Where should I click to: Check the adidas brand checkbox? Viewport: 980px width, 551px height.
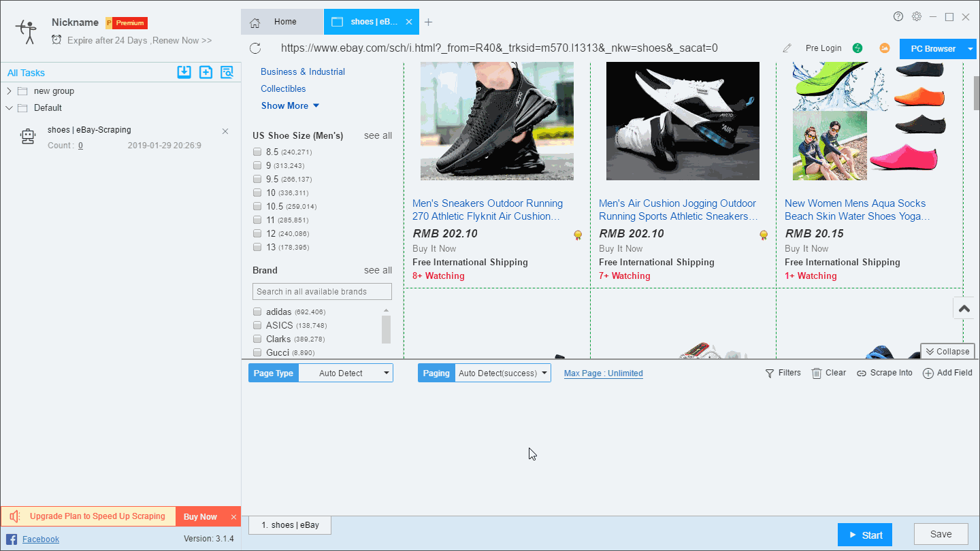click(257, 312)
